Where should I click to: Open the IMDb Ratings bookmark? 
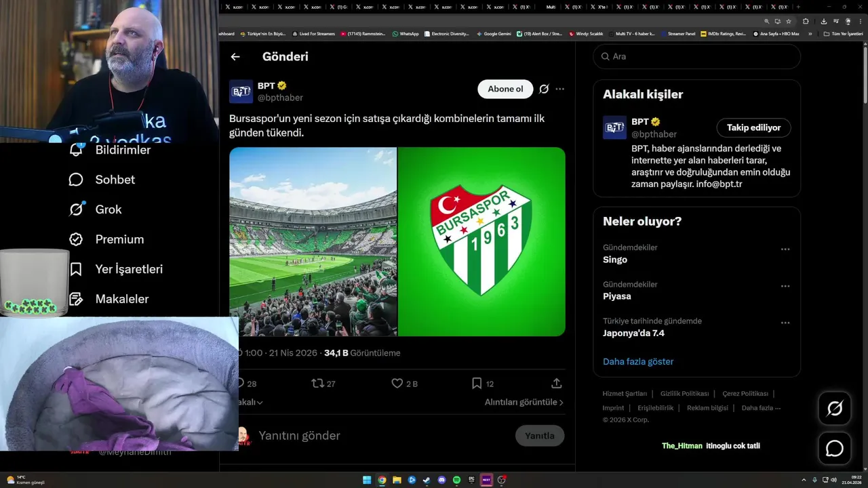(x=724, y=33)
